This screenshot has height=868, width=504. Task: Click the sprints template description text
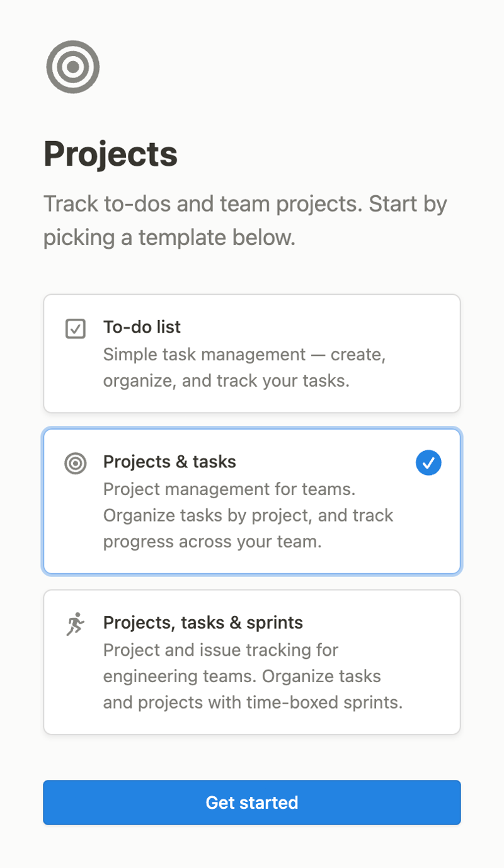pos(252,676)
